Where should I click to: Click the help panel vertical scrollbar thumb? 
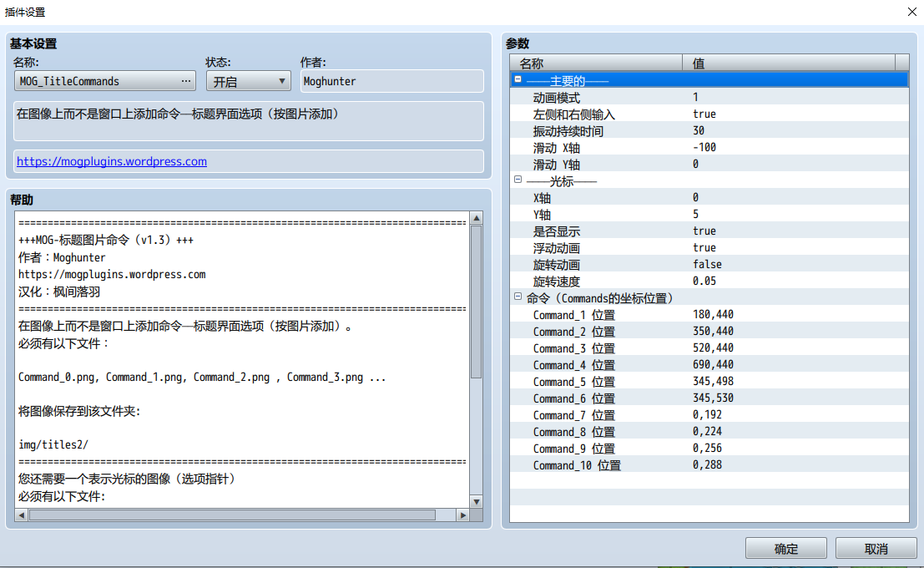coord(476,302)
